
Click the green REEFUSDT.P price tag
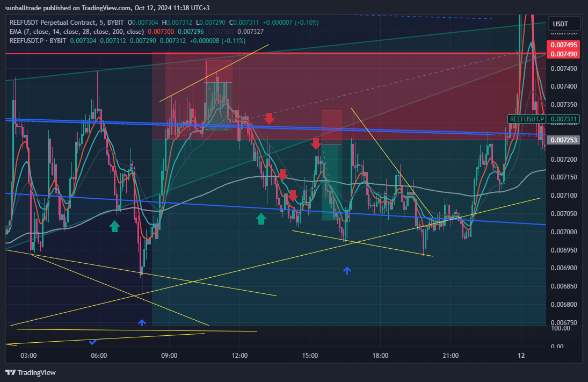pos(526,119)
